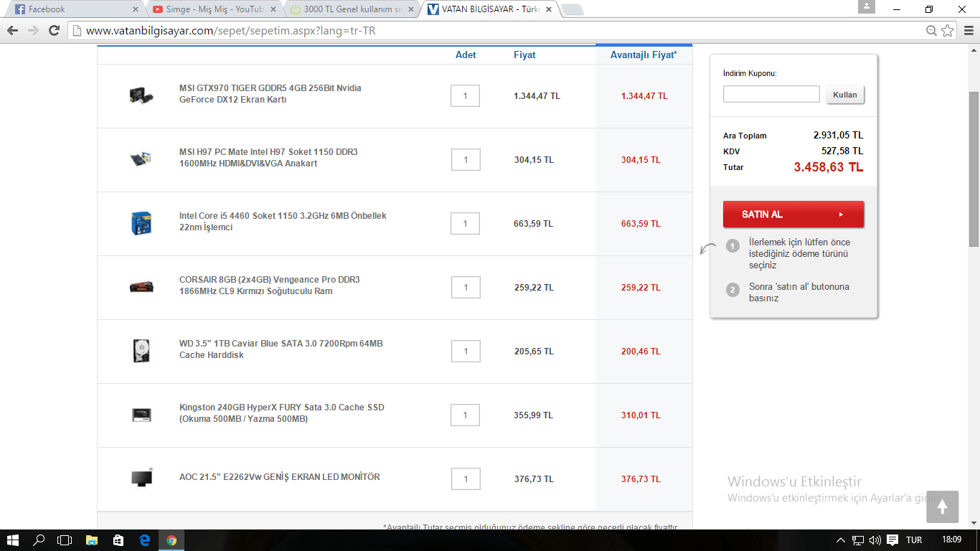980x551 pixels.
Task: Click the Kullan coupon button
Action: 845,95
